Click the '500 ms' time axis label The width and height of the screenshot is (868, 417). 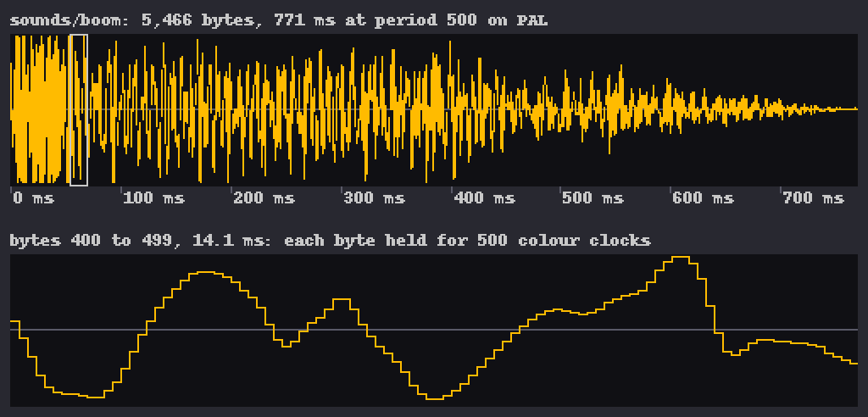[x=593, y=197]
